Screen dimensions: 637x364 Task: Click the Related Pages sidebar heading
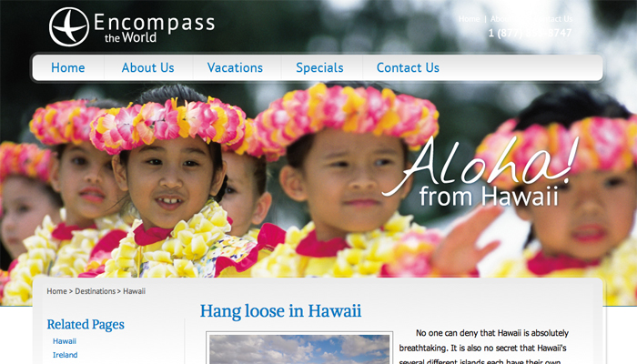pos(86,325)
